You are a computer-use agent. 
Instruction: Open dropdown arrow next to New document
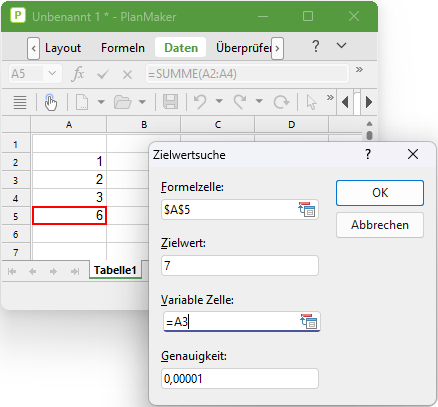(101, 102)
